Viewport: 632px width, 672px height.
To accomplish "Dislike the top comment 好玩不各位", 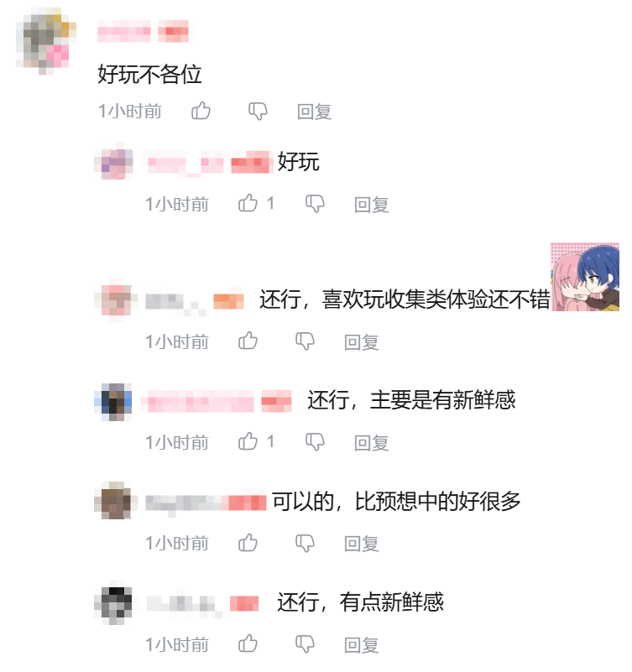I will coord(258,112).
